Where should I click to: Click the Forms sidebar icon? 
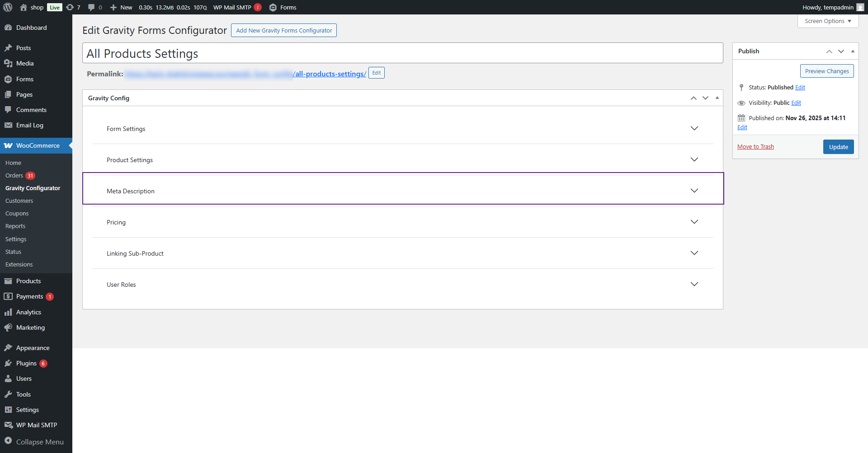pos(8,79)
